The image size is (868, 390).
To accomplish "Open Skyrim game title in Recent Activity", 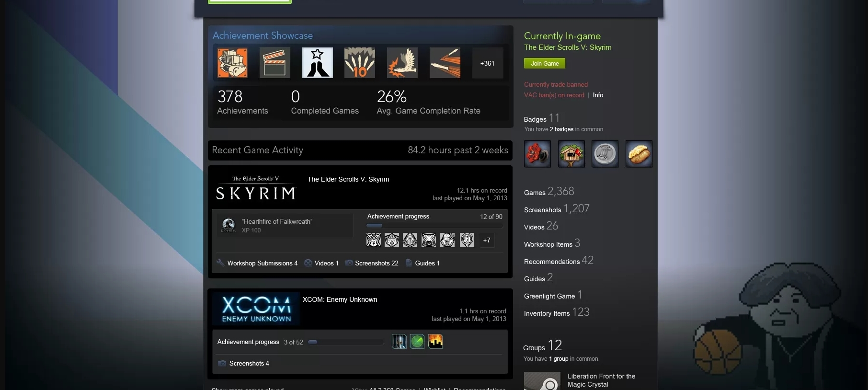I will 348,179.
